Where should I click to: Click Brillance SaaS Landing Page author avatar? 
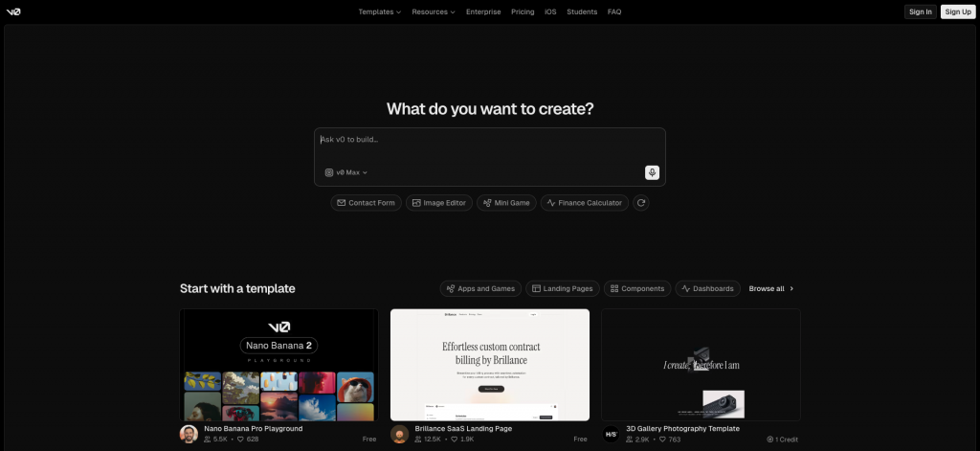pos(399,434)
